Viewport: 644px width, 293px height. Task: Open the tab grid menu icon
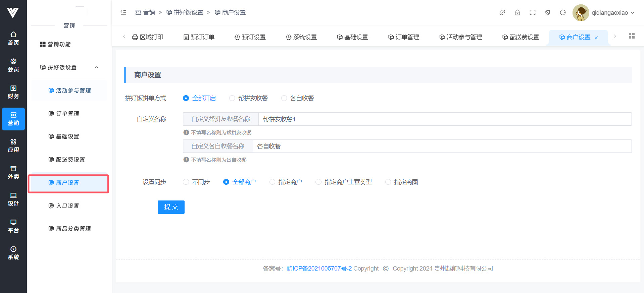pyautogui.click(x=631, y=36)
